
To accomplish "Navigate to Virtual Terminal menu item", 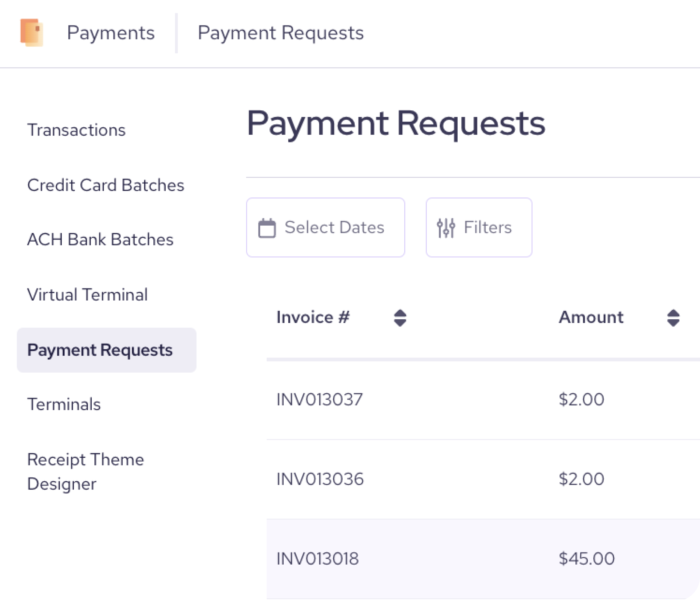I will [87, 295].
